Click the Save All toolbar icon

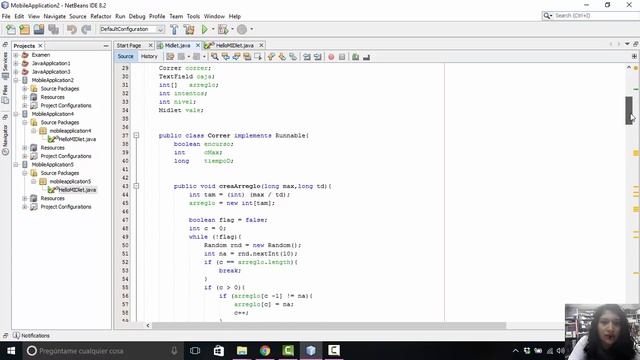(53, 29)
